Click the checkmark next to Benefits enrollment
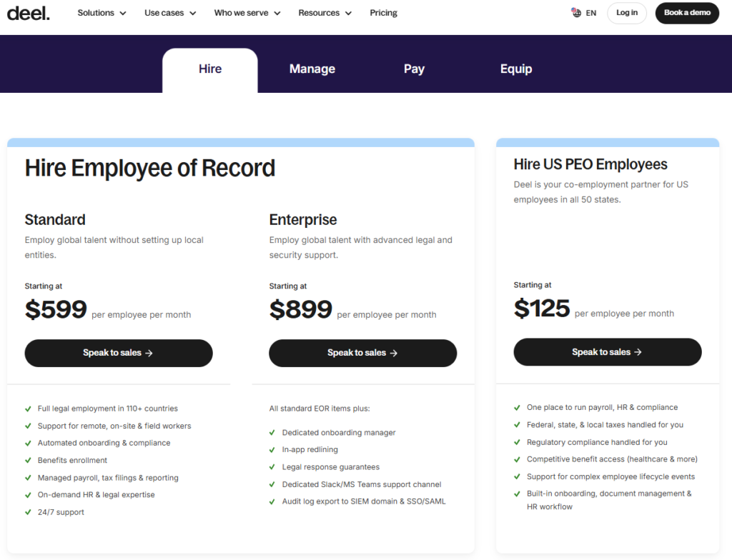 [x=29, y=461]
